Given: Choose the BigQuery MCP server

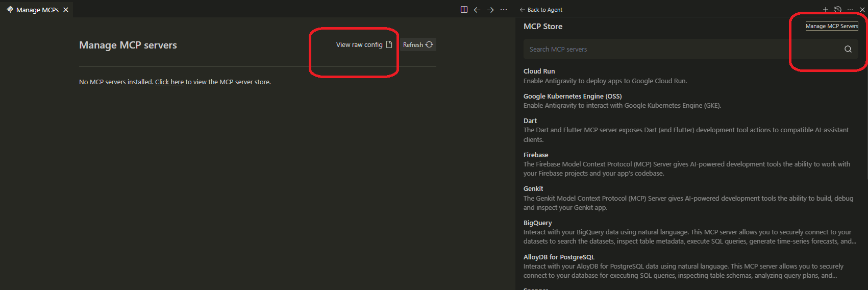Looking at the screenshot, I should click(537, 223).
